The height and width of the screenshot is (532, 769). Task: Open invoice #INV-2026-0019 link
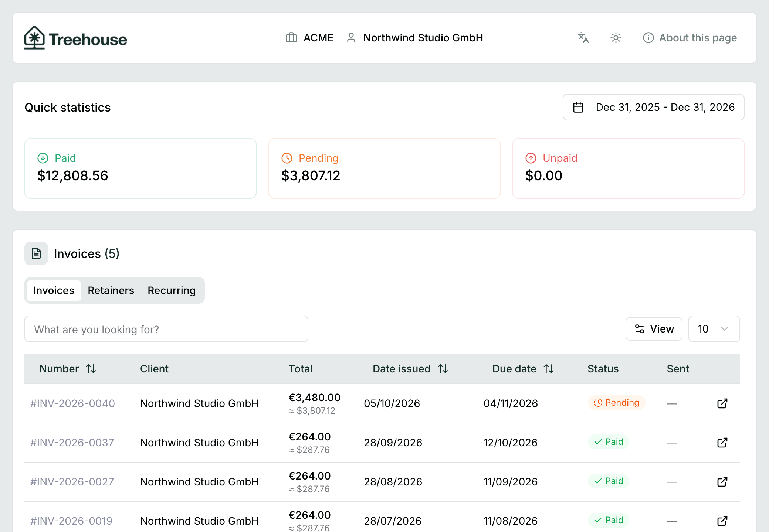[x=71, y=521]
